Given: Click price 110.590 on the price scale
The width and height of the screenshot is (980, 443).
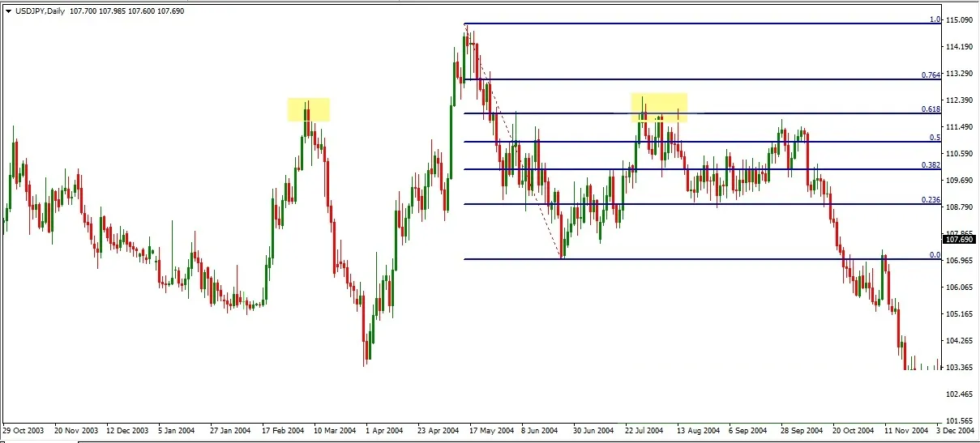Looking at the screenshot, I should click(960, 153).
